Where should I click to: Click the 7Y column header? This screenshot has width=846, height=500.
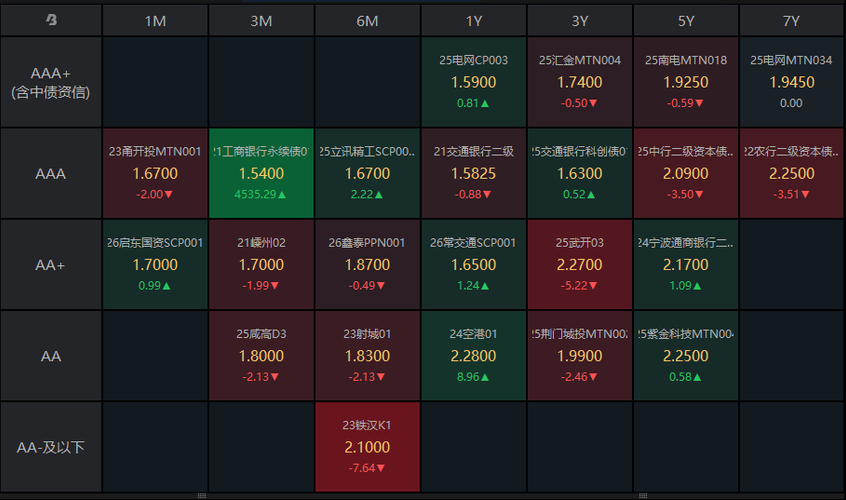coord(791,21)
